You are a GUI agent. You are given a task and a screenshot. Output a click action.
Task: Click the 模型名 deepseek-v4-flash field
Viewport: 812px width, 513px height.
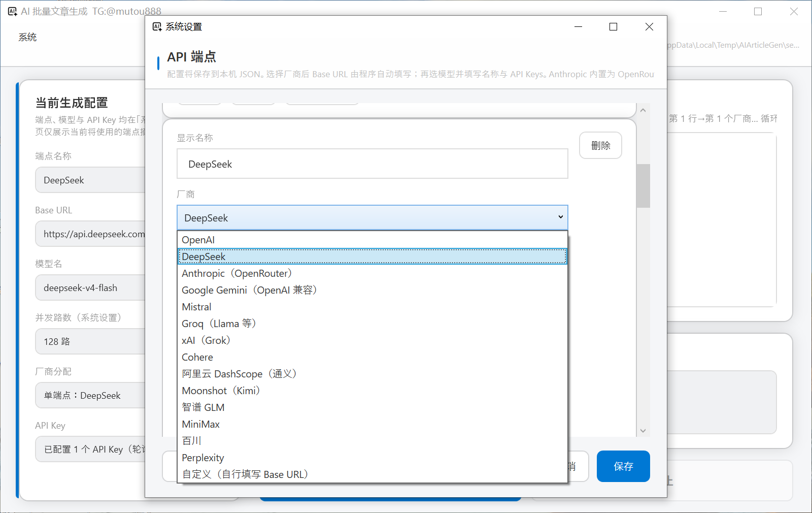click(90, 287)
